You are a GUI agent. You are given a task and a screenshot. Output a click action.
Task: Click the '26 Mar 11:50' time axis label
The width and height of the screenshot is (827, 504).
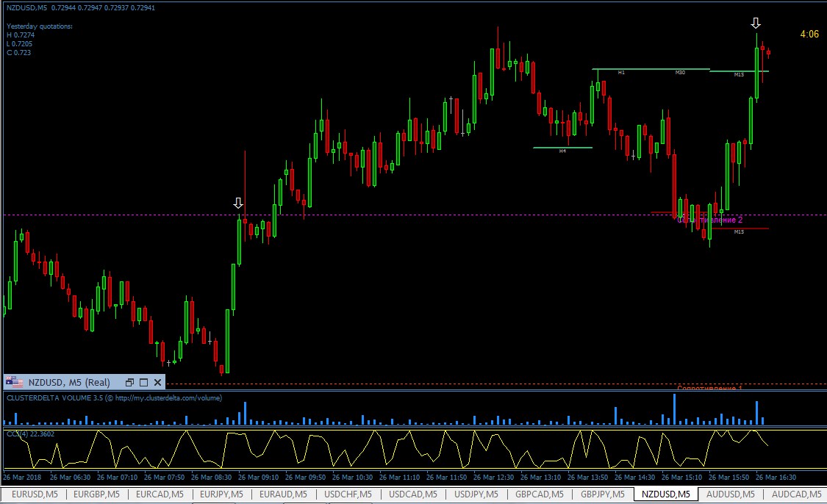[446, 477]
